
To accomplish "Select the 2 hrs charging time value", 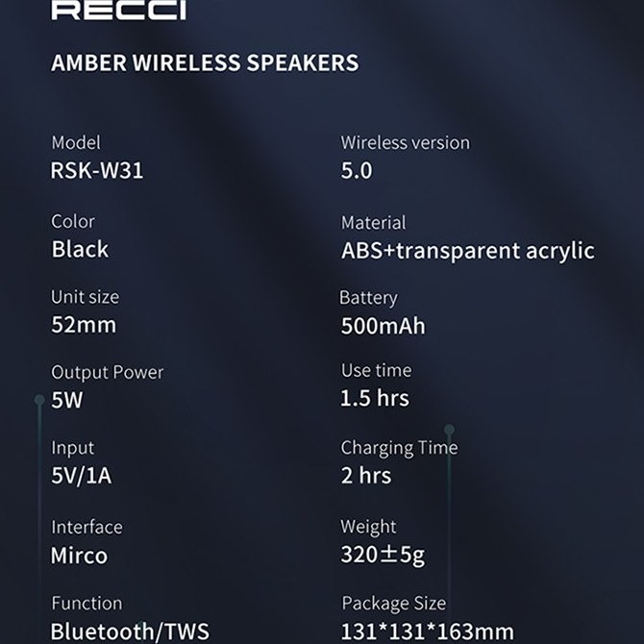I will point(366,475).
